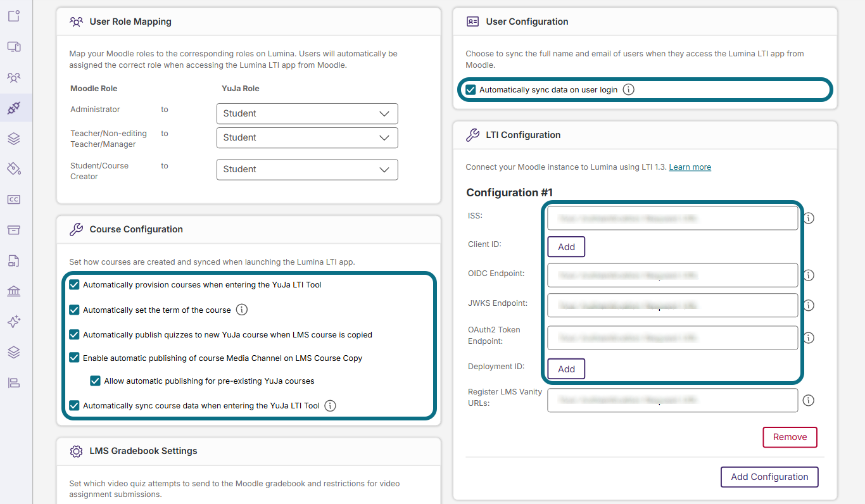The width and height of the screenshot is (865, 504).
Task: Open the Teacher/Non-editing Teacher/Manager role dropdown
Action: click(x=307, y=137)
